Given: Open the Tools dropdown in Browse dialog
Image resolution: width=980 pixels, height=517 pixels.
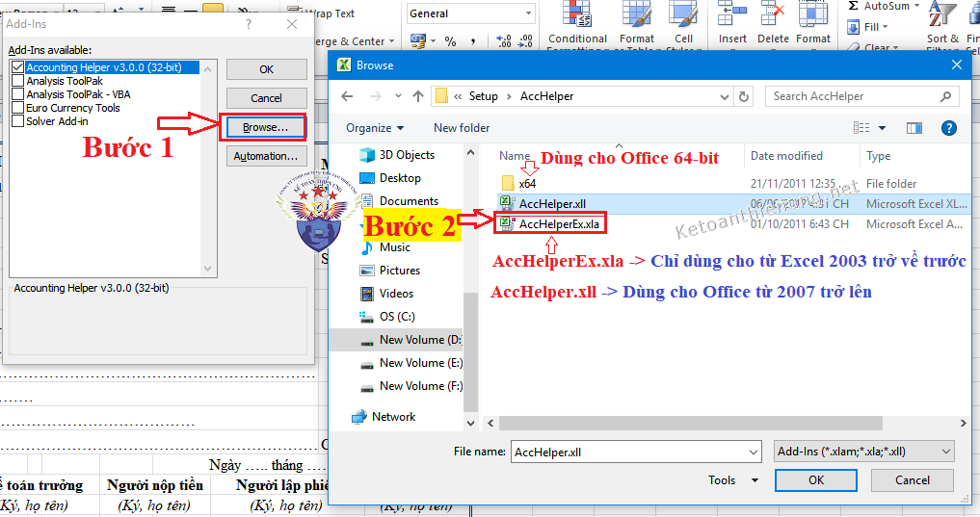Looking at the screenshot, I should [x=733, y=480].
